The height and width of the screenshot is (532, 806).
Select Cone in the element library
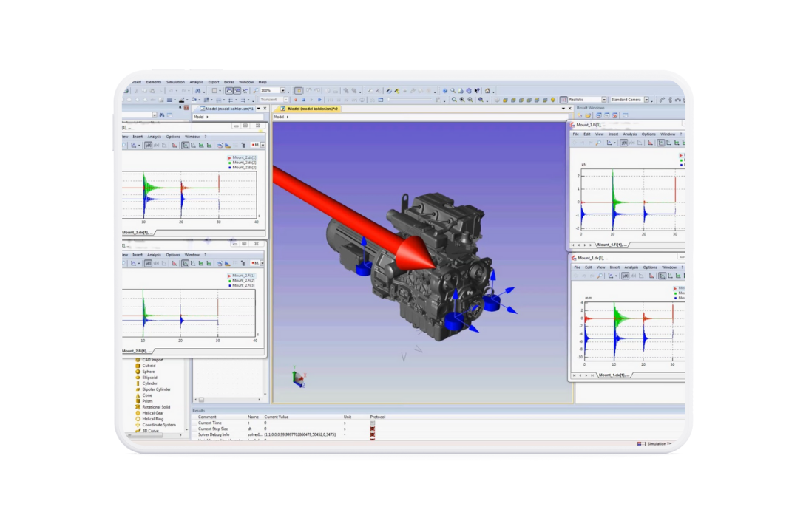(x=144, y=395)
